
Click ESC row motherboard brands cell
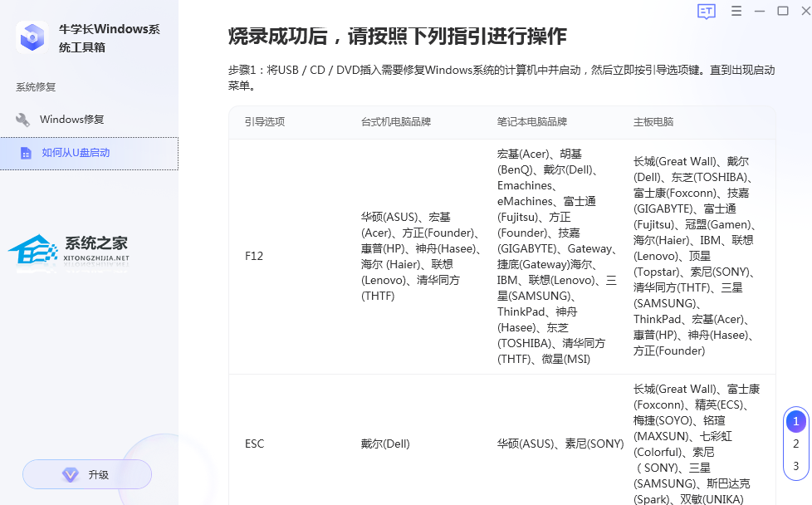pyautogui.click(x=697, y=444)
